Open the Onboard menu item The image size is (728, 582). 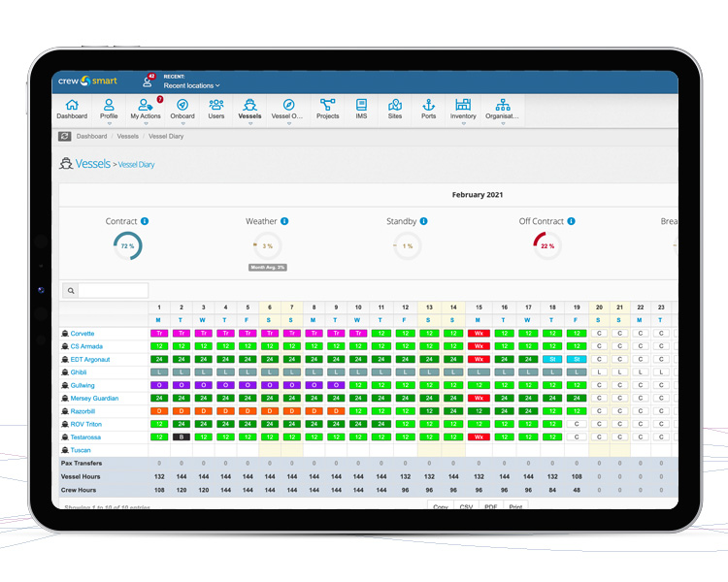(182, 110)
